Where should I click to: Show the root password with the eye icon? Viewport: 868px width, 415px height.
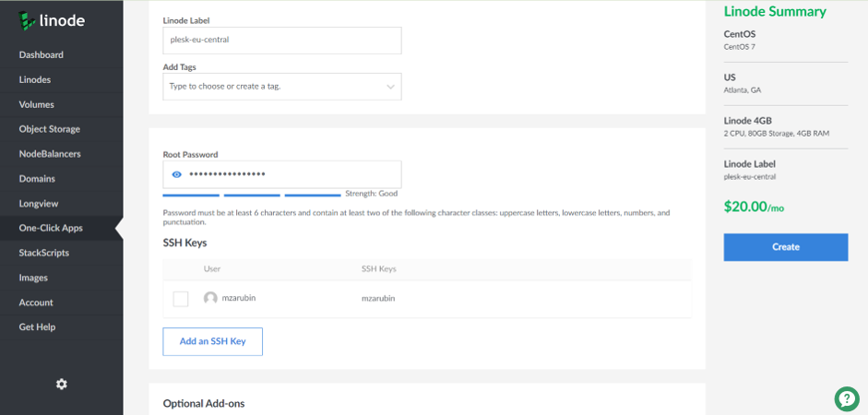tap(176, 174)
